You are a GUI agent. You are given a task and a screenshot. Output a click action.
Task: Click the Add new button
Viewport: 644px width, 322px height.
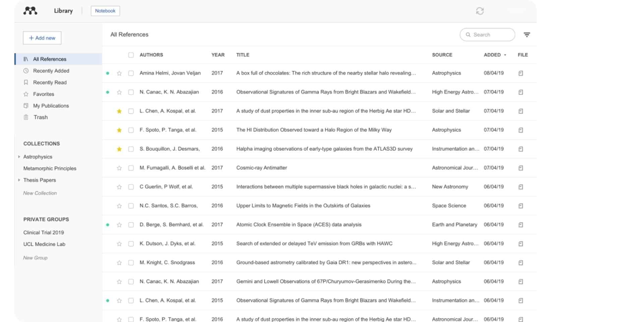pyautogui.click(x=42, y=38)
